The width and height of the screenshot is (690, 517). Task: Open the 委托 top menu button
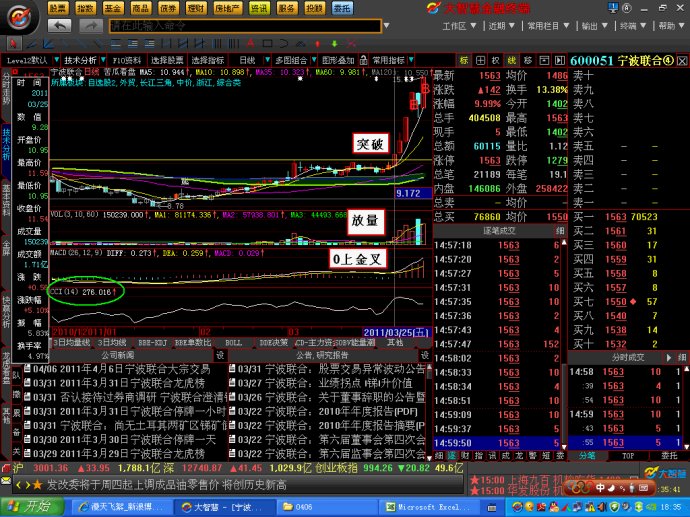point(342,8)
